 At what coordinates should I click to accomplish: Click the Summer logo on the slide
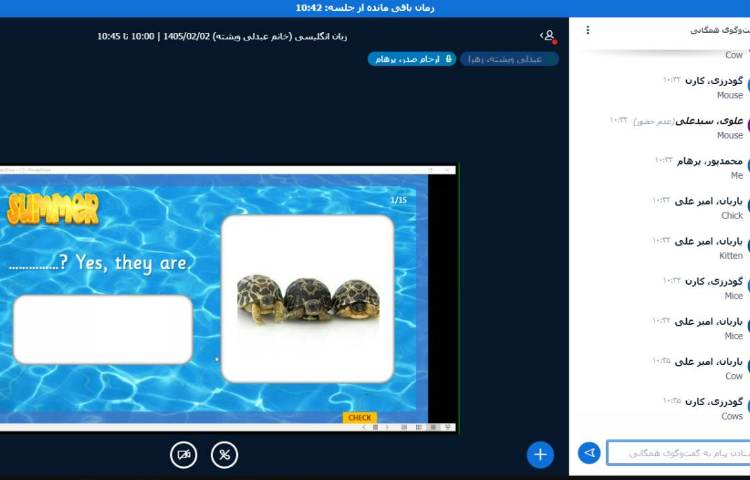[53, 209]
